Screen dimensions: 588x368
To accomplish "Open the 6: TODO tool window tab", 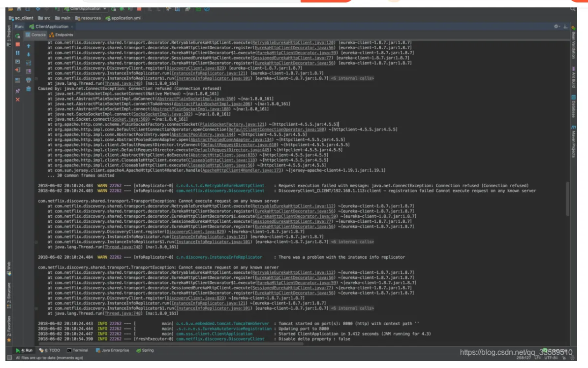I will pyautogui.click(x=50, y=350).
